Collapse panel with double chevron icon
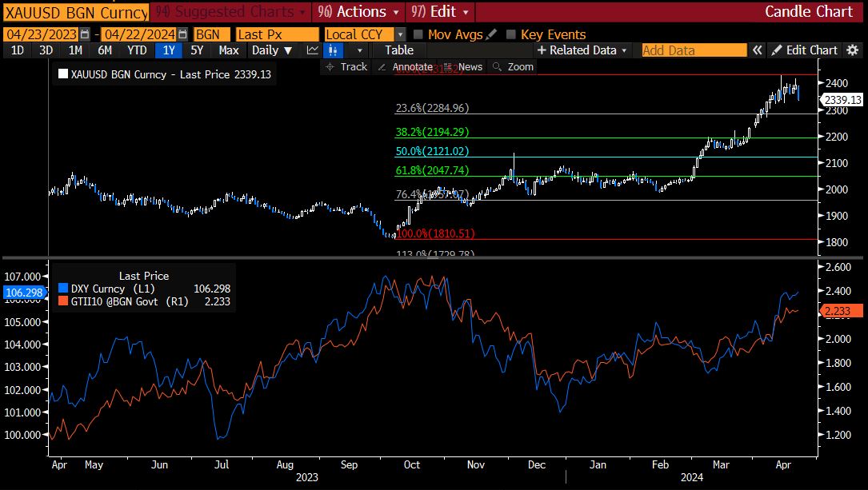868x490 pixels. pos(757,50)
